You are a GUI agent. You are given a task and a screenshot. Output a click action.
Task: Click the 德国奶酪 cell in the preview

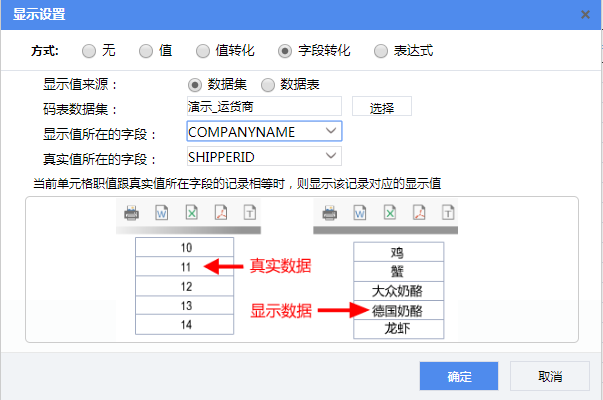397,310
